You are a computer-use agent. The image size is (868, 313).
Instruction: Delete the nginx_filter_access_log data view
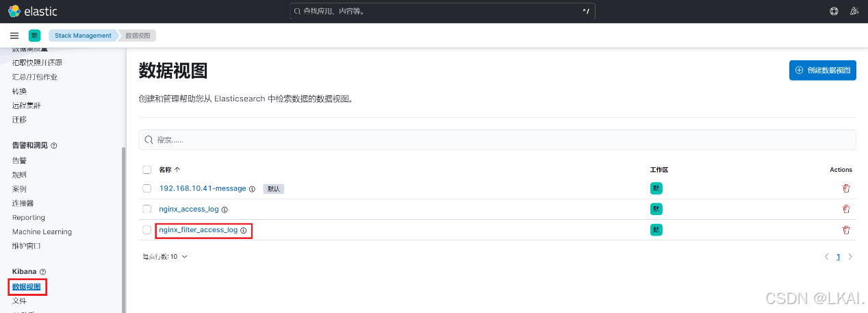click(846, 230)
